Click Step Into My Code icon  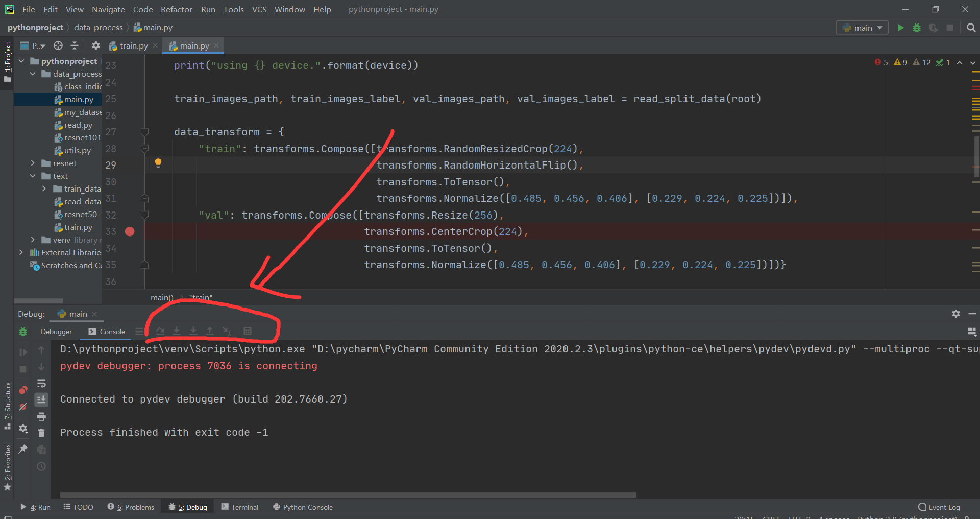click(x=193, y=332)
